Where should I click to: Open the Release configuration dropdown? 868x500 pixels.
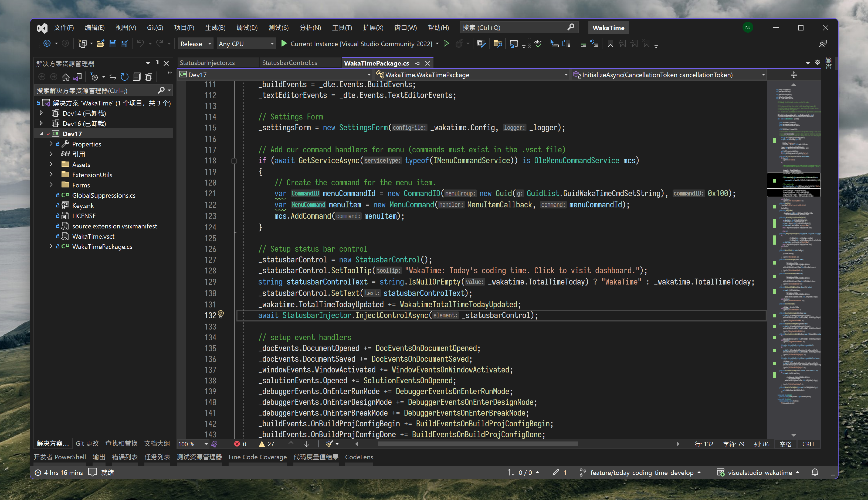(195, 44)
